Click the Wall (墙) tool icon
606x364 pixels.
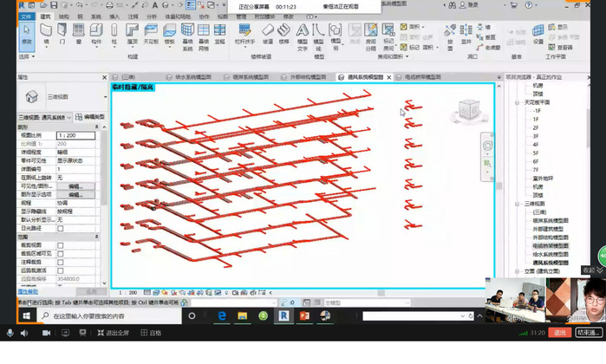(46, 35)
